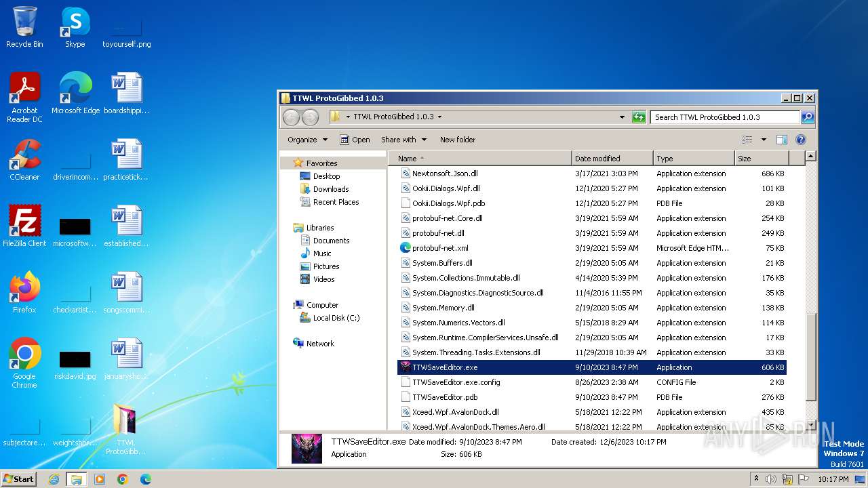This screenshot has height=488, width=868.
Task: Open Downloads in navigation pane
Action: point(331,189)
